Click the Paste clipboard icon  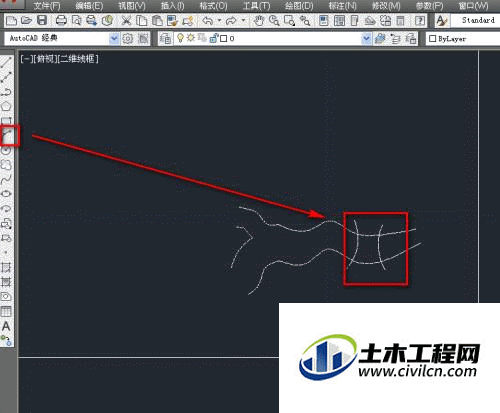point(157,21)
